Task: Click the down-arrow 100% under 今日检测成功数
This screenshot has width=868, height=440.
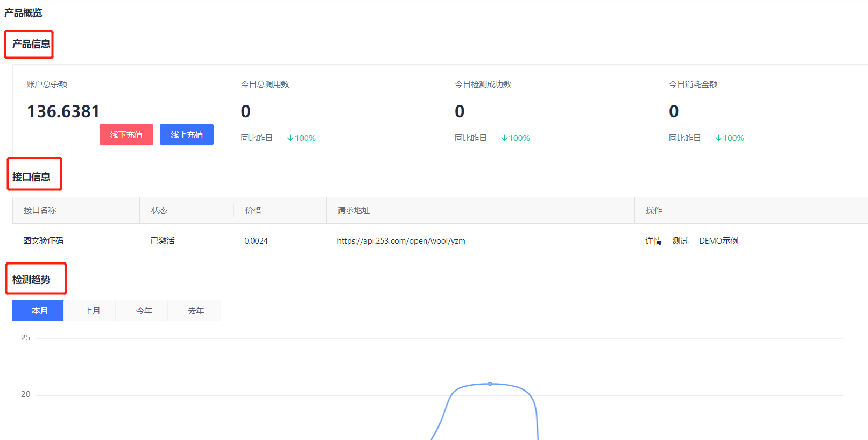Action: [516, 138]
